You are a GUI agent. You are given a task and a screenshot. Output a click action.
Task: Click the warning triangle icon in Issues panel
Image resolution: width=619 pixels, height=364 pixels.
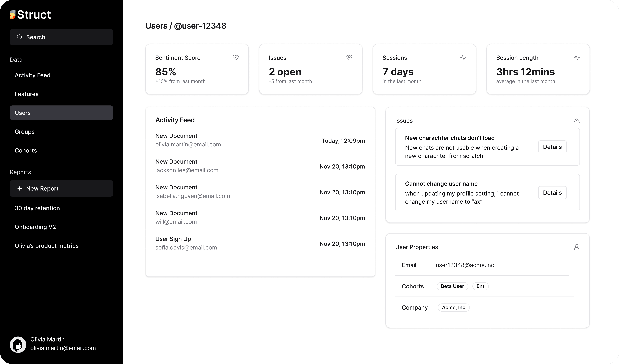[577, 121]
